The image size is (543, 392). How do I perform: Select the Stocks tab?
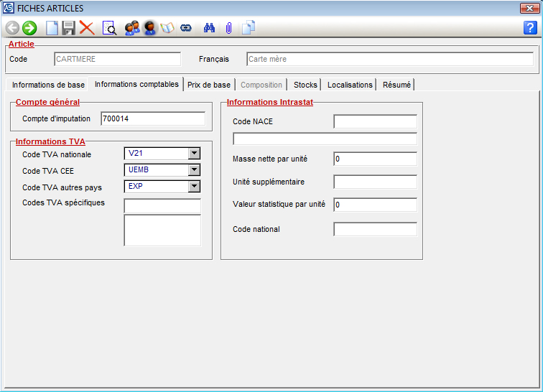(x=305, y=85)
